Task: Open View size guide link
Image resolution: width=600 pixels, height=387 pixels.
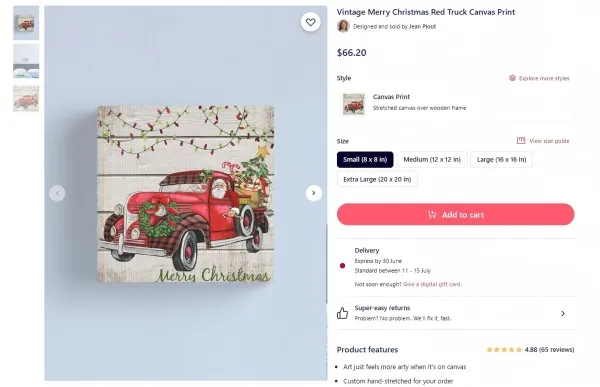Action: click(x=549, y=141)
